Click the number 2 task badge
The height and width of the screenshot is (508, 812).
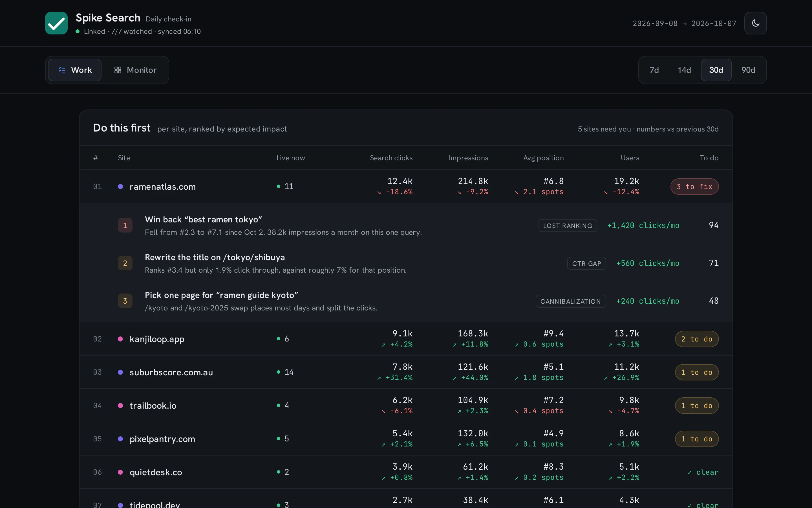pyautogui.click(x=125, y=263)
